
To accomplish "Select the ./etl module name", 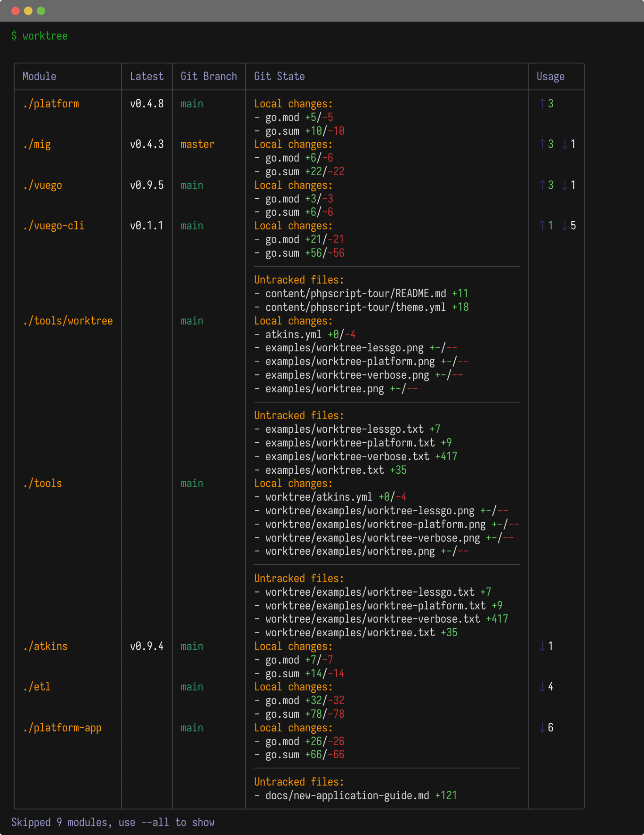I will pyautogui.click(x=37, y=687).
